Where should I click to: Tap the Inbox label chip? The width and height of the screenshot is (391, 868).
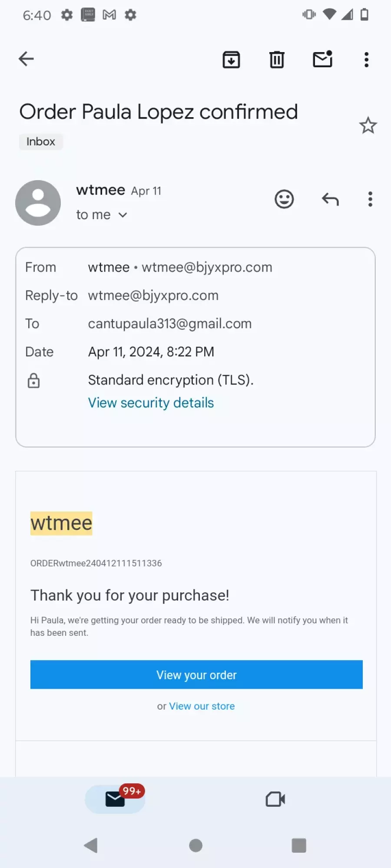41,141
